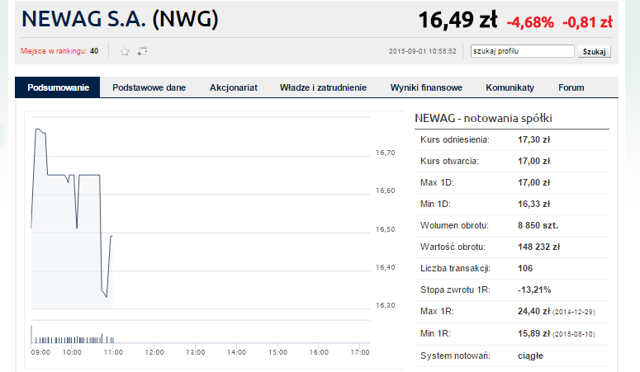The image size is (640, 372).
Task: Click the 11:00 time axis label
Action: click(x=113, y=352)
